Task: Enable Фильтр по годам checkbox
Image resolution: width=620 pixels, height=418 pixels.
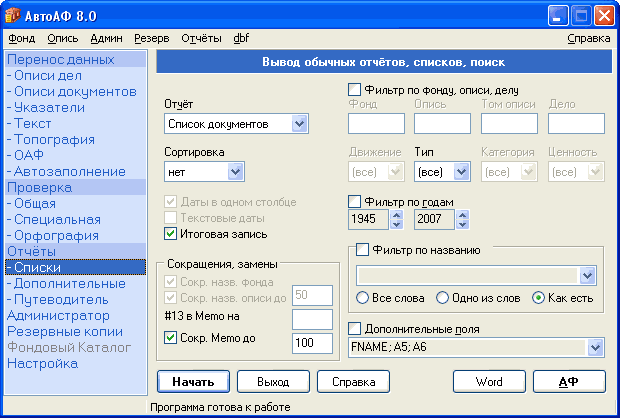Action: pyautogui.click(x=354, y=202)
